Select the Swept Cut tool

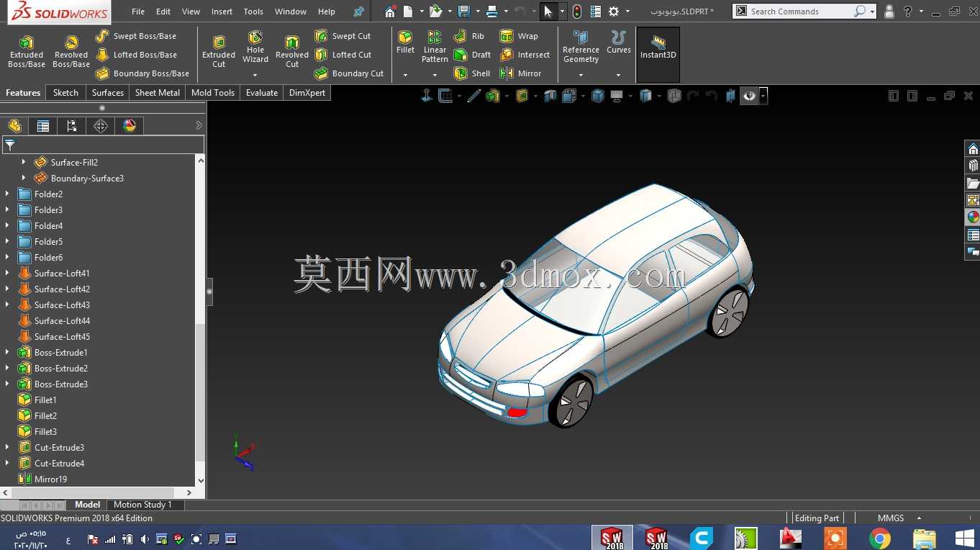coord(342,36)
